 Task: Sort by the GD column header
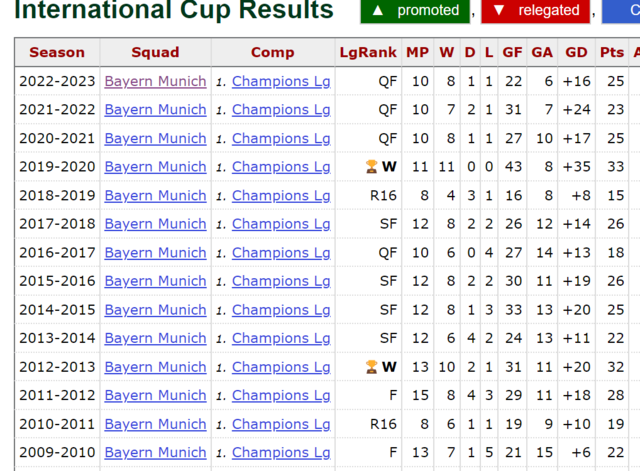(576, 52)
